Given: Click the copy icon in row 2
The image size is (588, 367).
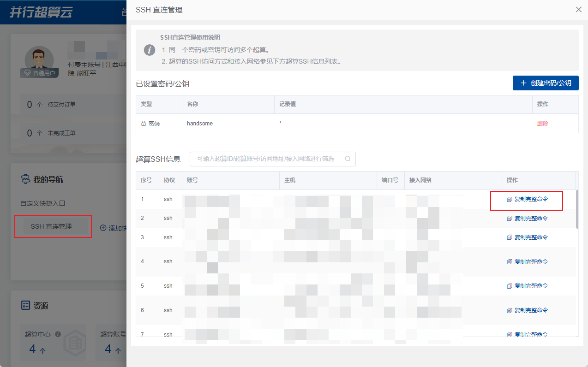Looking at the screenshot, I should click(x=510, y=218).
